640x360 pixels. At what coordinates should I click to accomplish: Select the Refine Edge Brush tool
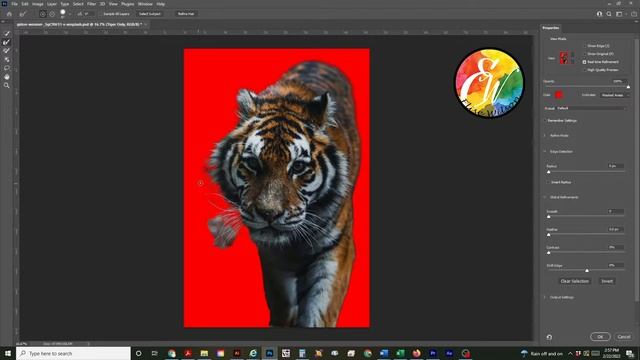point(7,42)
